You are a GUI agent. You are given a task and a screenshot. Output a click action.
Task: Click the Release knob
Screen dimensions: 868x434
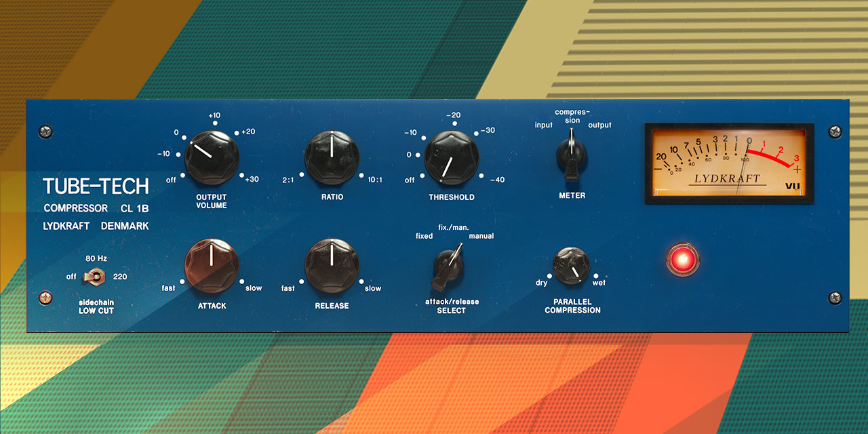point(332,267)
